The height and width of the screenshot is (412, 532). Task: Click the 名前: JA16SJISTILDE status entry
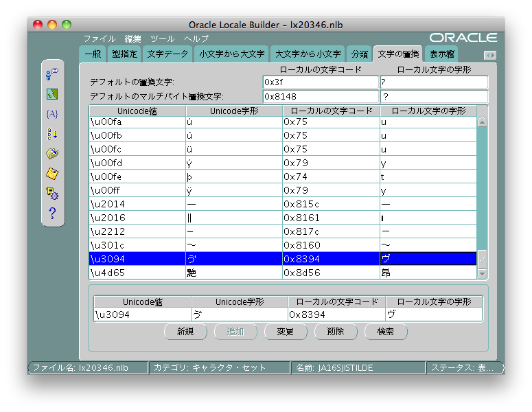tap(358, 368)
